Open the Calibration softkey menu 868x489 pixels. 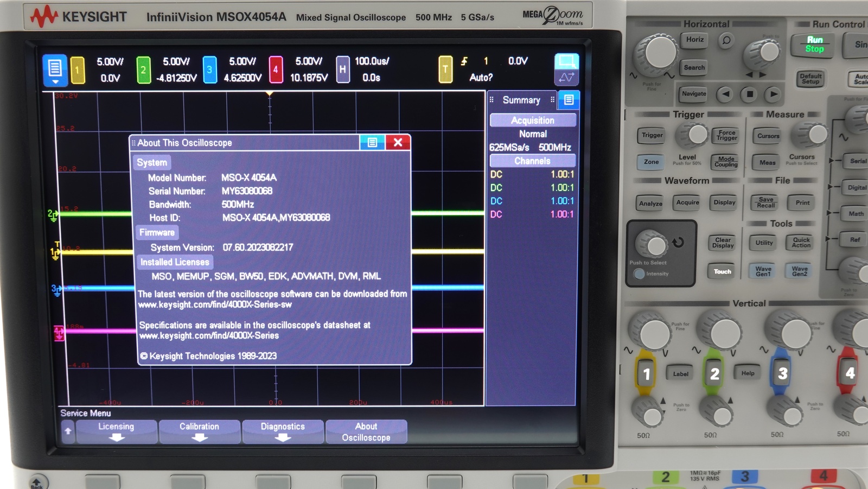tap(199, 431)
